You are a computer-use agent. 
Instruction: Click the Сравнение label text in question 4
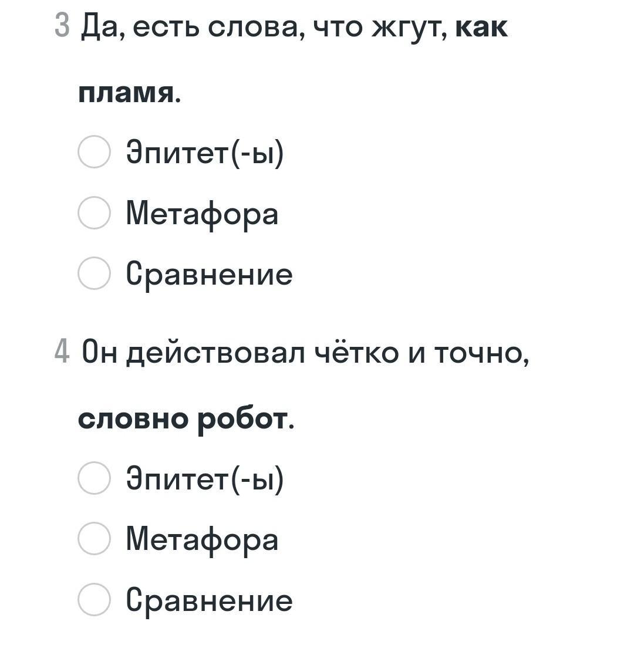click(209, 600)
